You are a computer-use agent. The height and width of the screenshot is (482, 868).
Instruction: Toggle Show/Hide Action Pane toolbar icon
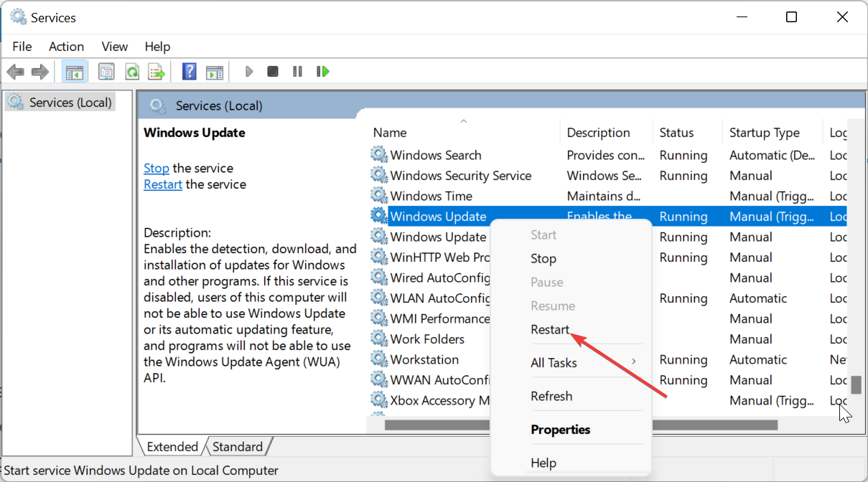tap(215, 72)
